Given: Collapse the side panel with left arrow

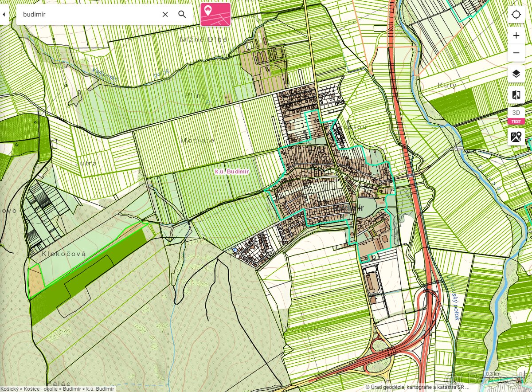Looking at the screenshot, I should 4,14.
